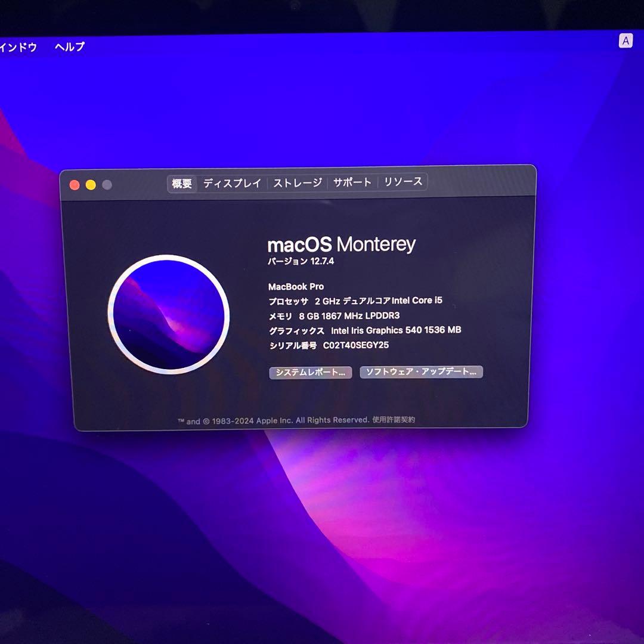
Task: Click the macOS Monterey circular logo image
Action: pos(170,316)
